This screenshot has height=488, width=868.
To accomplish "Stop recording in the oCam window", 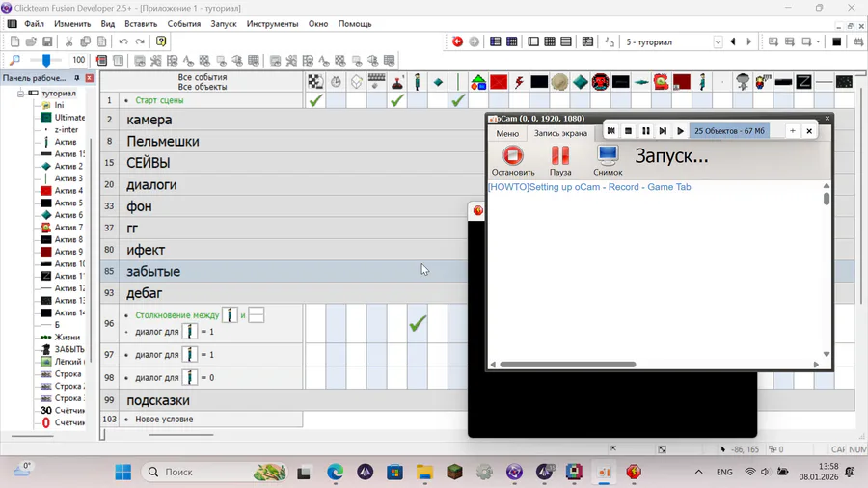I will click(x=513, y=160).
